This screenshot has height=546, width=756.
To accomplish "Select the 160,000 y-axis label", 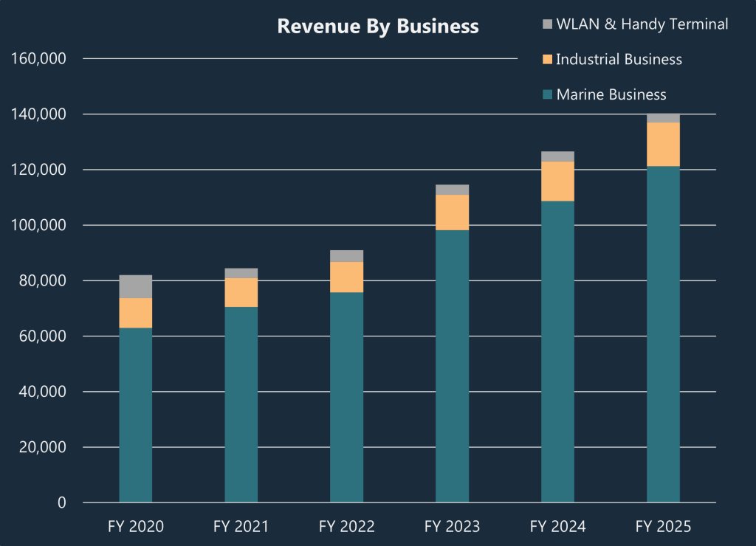I will click(x=37, y=58).
